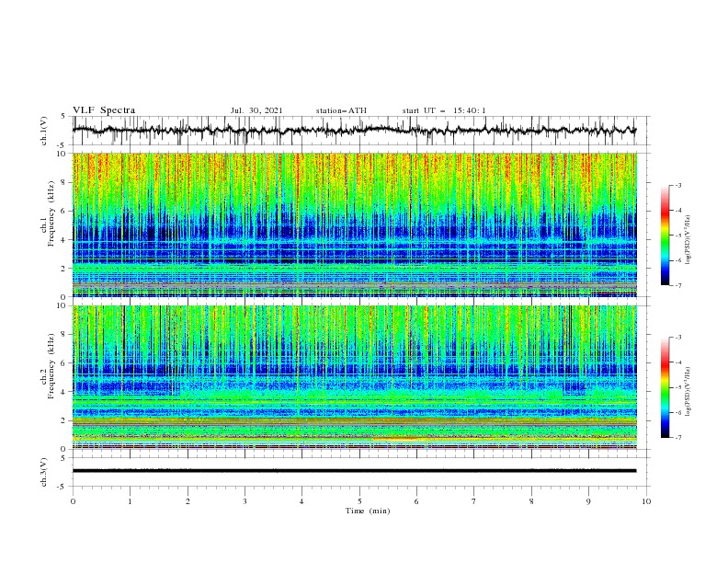Click time axis tick label '1'

[130, 501]
